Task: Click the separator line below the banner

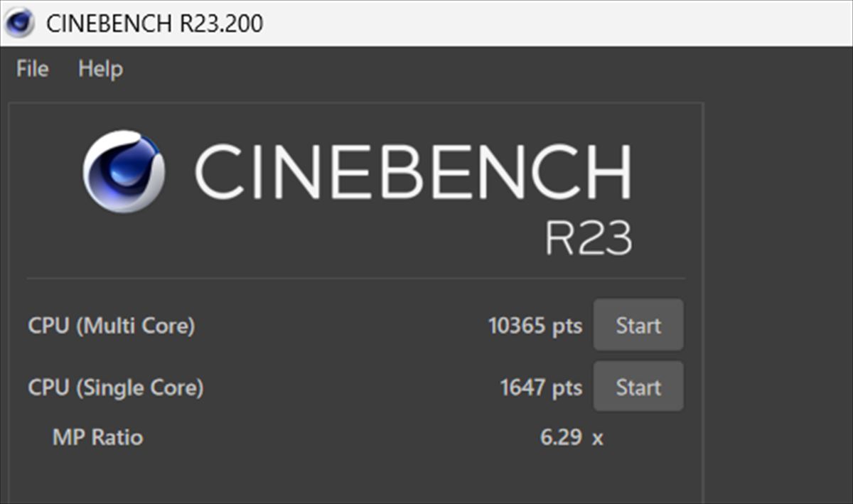Action: point(356,278)
